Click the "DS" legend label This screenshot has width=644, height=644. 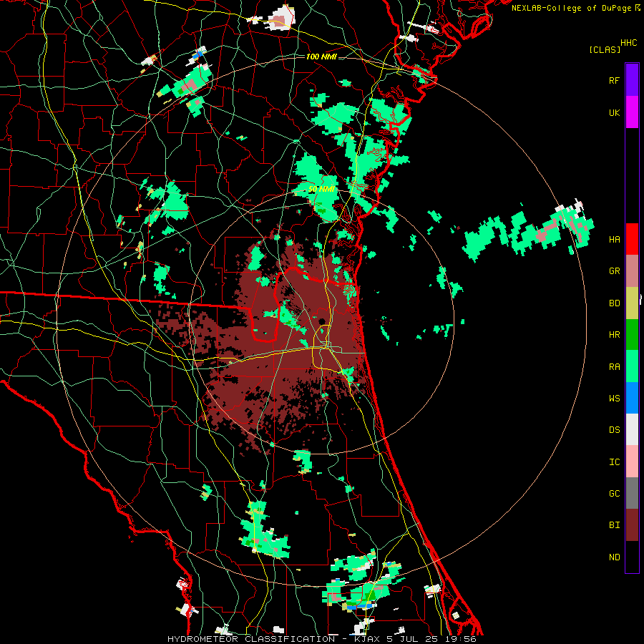[x=614, y=430]
